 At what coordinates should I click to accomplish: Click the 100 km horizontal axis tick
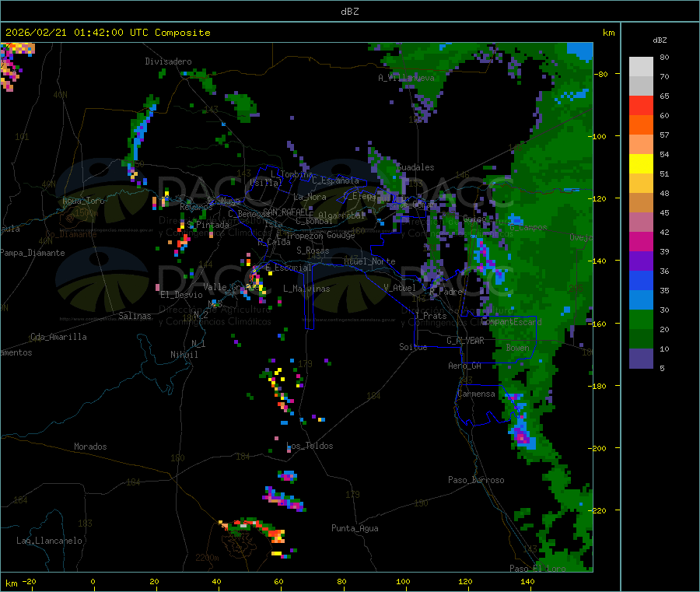click(x=403, y=581)
